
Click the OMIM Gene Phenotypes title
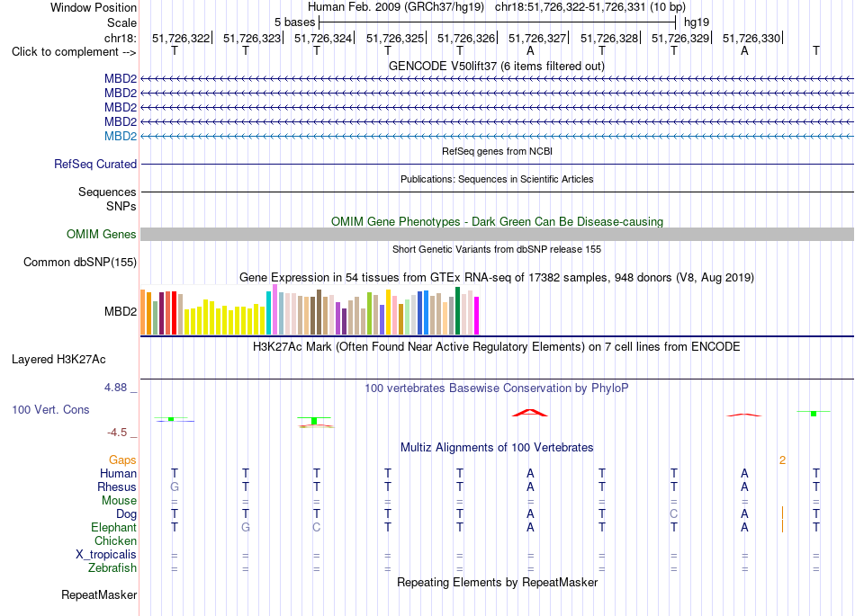coord(498,222)
